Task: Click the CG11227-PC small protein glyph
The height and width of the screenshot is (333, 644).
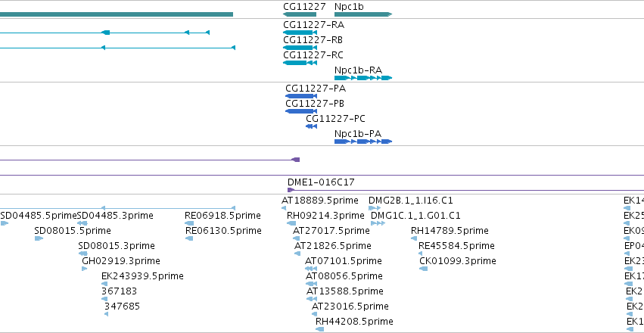Action: coord(311,126)
